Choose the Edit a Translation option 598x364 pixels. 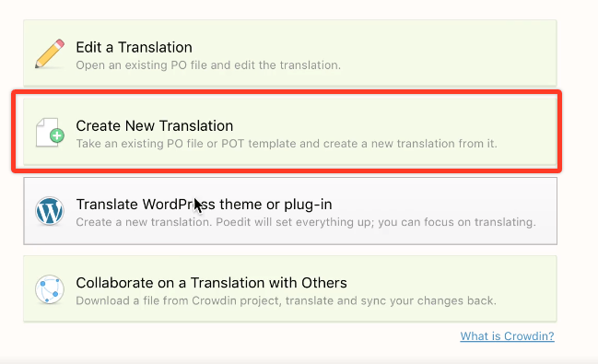click(x=290, y=53)
